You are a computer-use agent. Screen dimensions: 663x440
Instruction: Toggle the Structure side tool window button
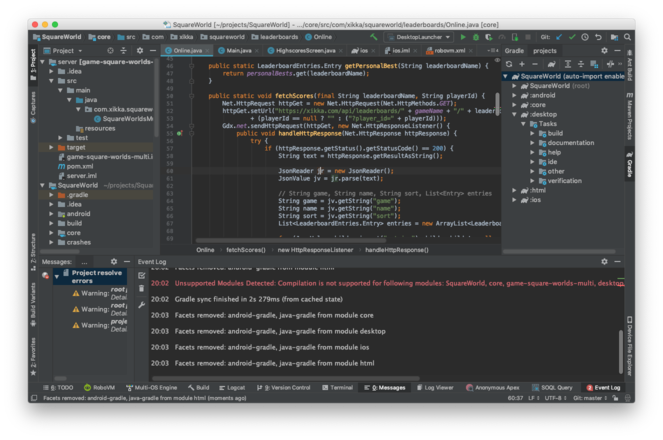(x=33, y=253)
